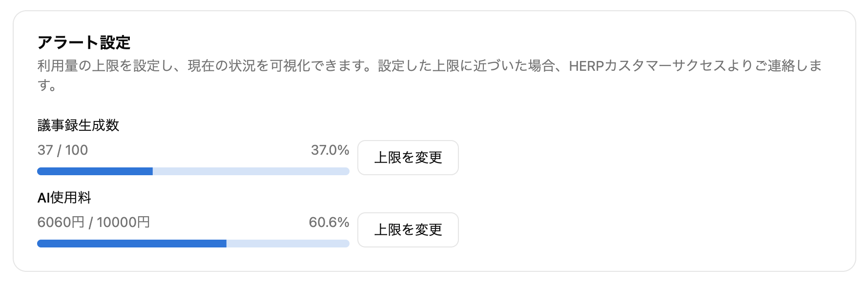Screen dimensions: 868x286
Task: Click the limit value 100
Action: coord(77,150)
